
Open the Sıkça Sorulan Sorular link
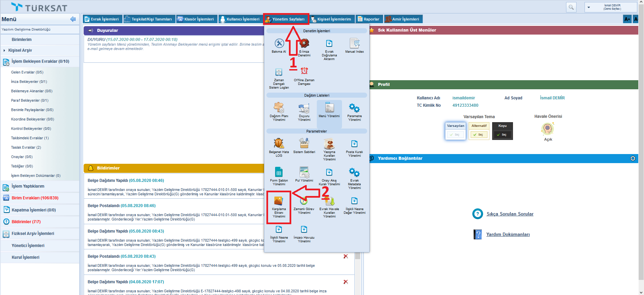[x=510, y=214]
